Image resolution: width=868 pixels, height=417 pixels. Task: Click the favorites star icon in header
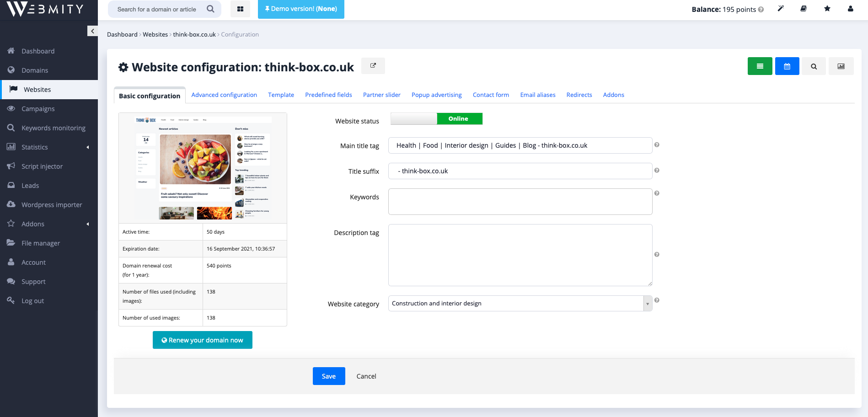(827, 8)
